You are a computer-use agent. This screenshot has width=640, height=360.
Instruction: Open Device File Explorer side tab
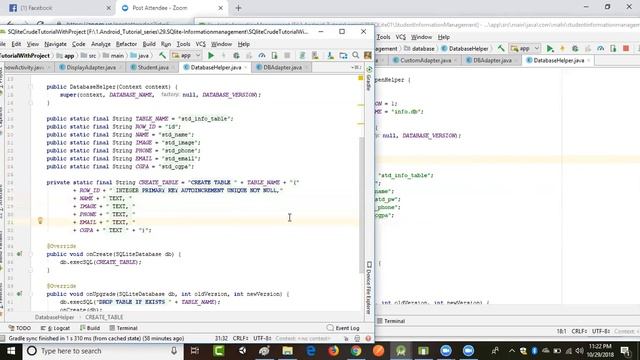369,287
